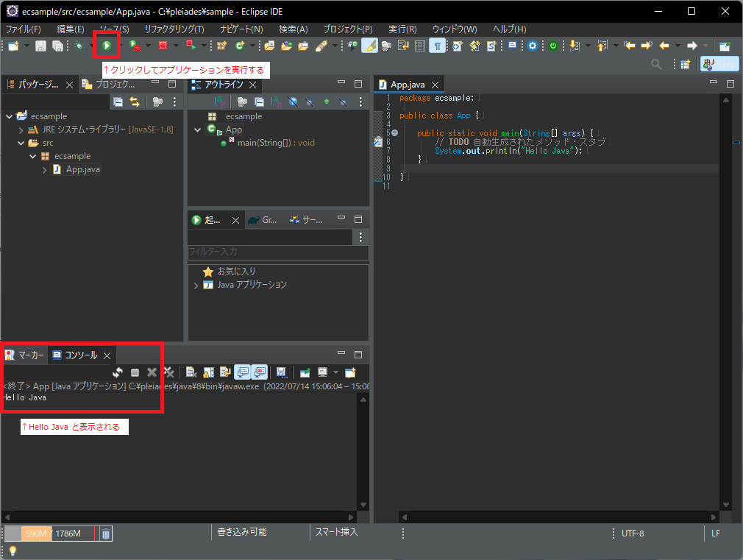Viewport: 743px width, 560px height.
Task: Click the Search magnifier icon near perspectives
Action: [x=656, y=64]
